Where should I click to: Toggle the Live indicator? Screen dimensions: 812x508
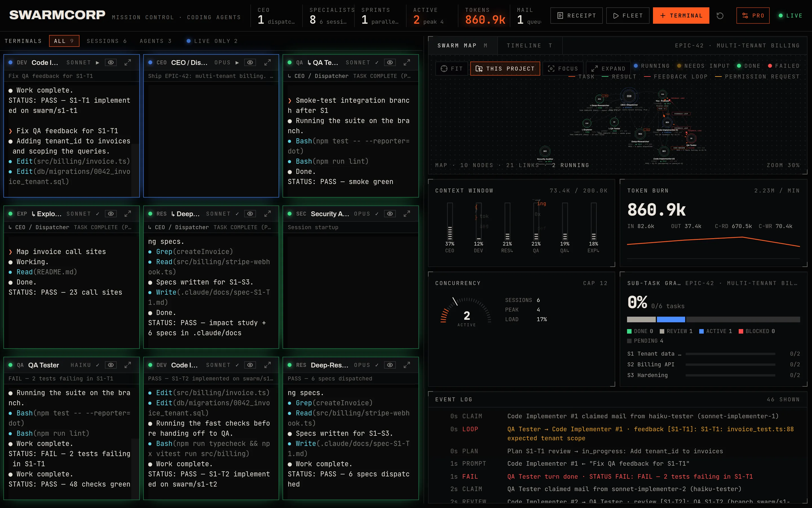coord(790,16)
